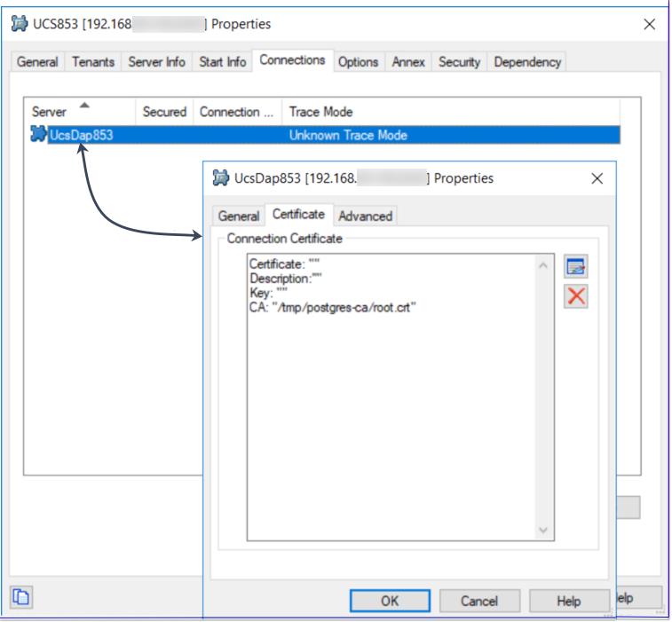The height and width of the screenshot is (622, 672).
Task: Click the CA path /tmp/postgres-ca/root.crt text
Action: point(344,307)
